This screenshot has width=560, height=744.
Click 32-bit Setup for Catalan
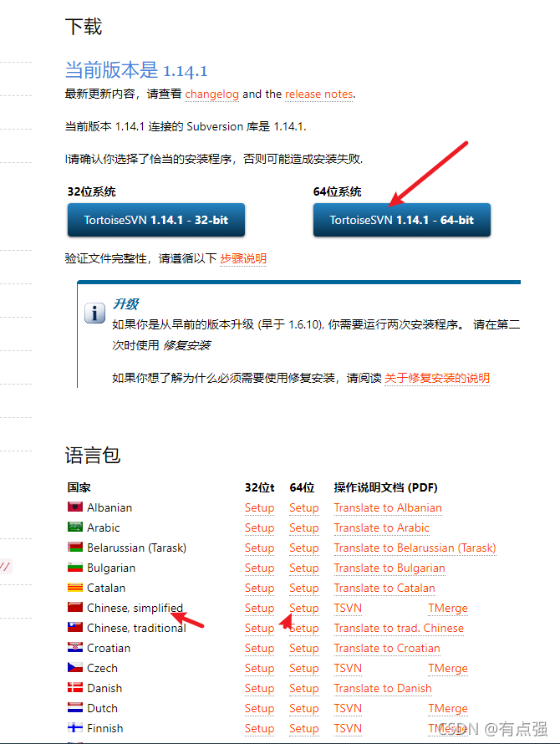point(260,588)
